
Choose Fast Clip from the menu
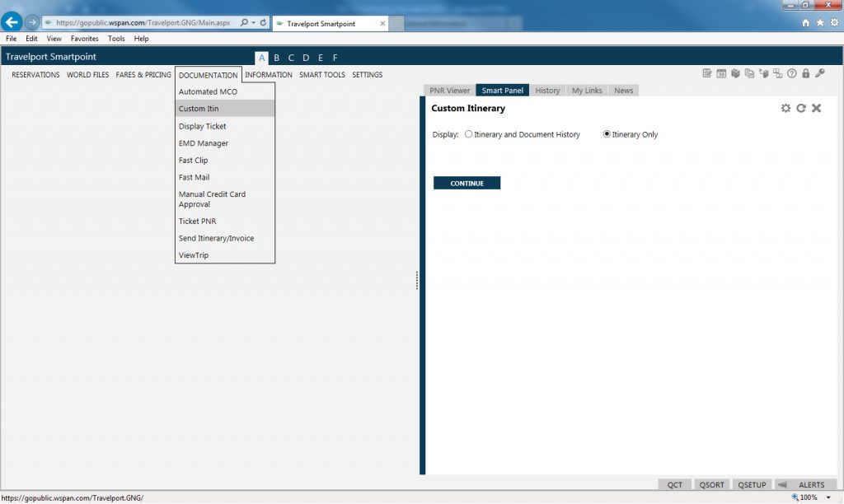(225, 161)
